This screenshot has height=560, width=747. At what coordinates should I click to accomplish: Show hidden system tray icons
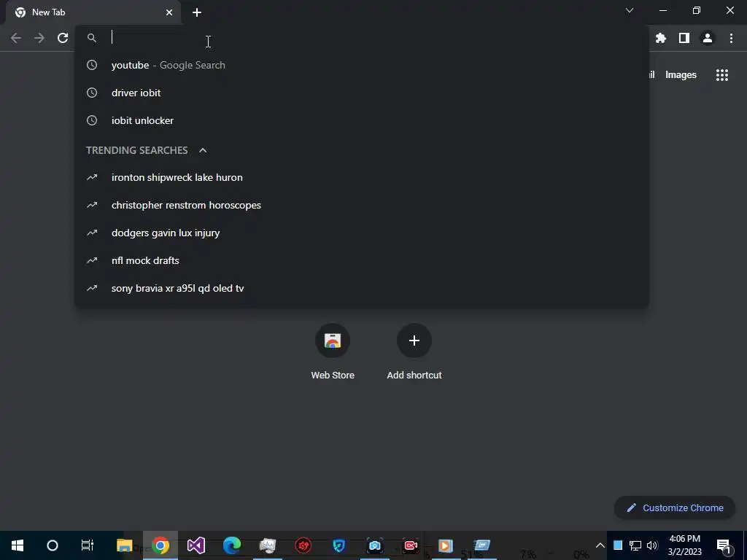[600, 545]
